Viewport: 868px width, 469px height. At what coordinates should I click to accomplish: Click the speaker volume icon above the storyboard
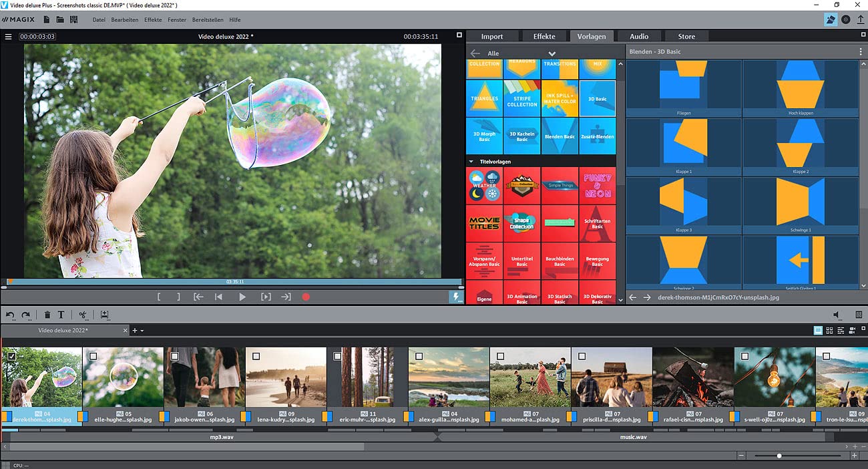point(837,315)
